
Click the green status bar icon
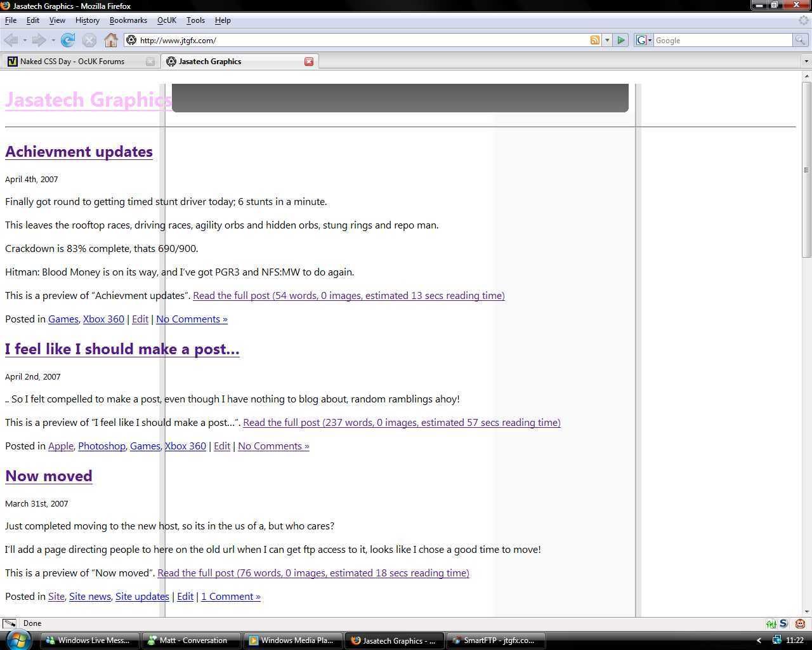point(771,623)
